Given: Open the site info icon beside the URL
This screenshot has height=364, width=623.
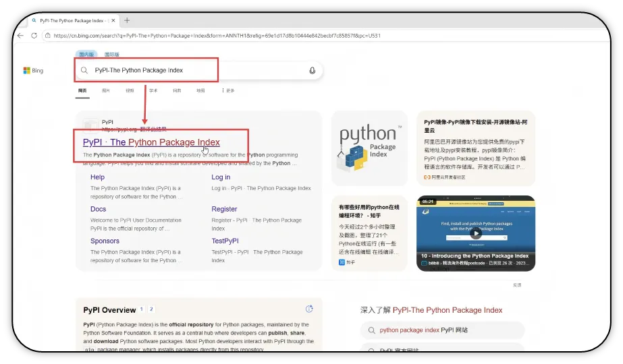Looking at the screenshot, I should click(48, 36).
